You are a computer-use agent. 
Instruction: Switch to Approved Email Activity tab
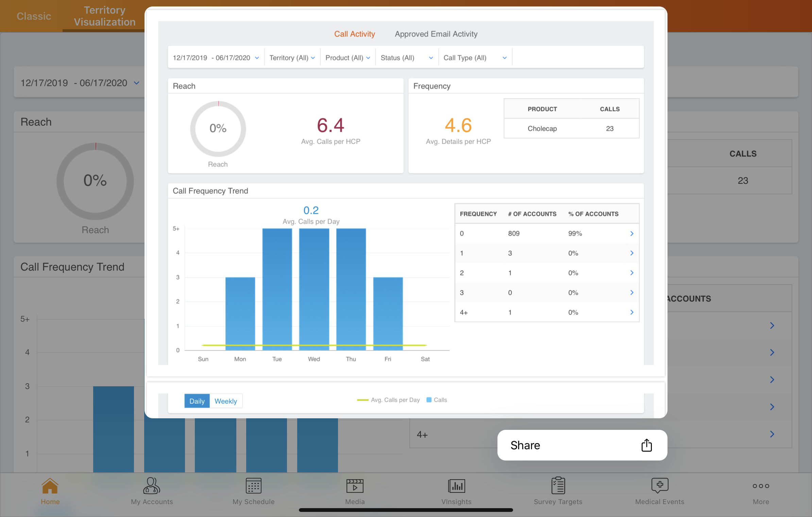pos(436,34)
